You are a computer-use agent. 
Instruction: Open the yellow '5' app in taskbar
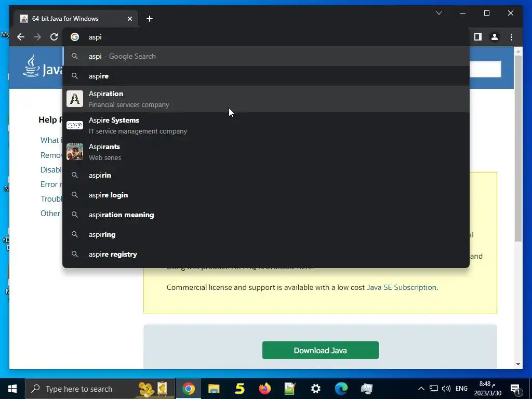[x=240, y=389]
